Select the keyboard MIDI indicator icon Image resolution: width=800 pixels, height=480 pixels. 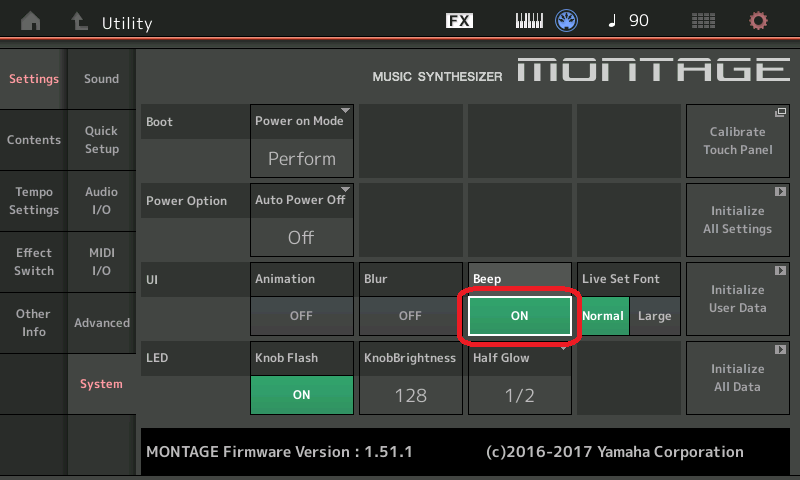[x=530, y=21]
